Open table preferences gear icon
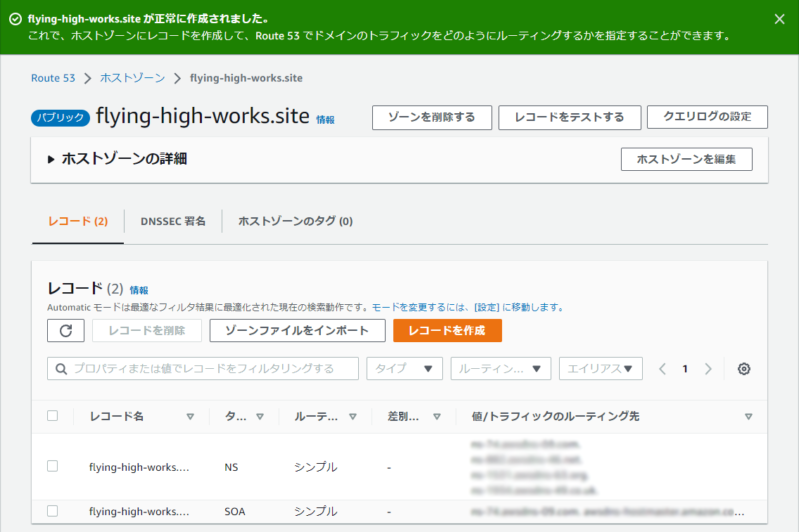This screenshot has width=799, height=532. [744, 369]
